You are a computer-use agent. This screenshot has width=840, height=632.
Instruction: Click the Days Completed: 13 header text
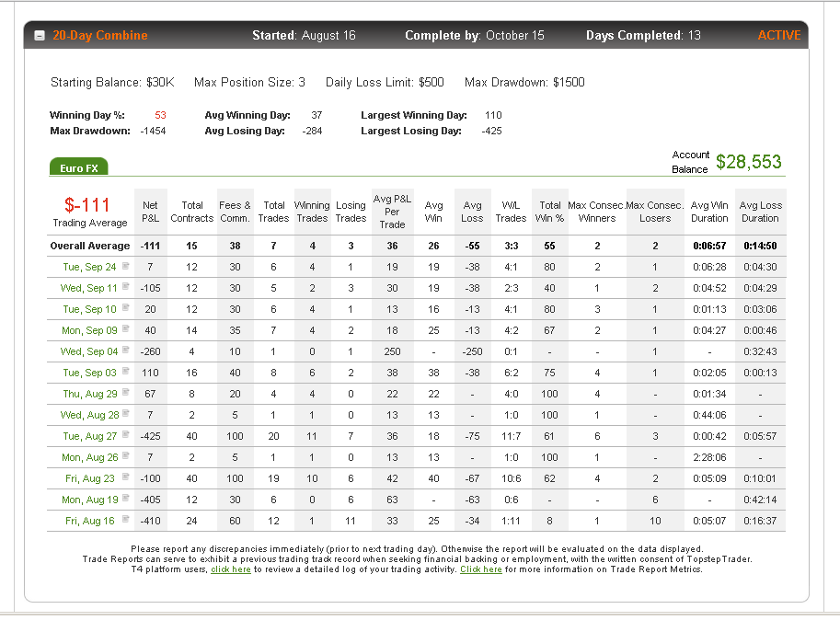click(x=643, y=35)
